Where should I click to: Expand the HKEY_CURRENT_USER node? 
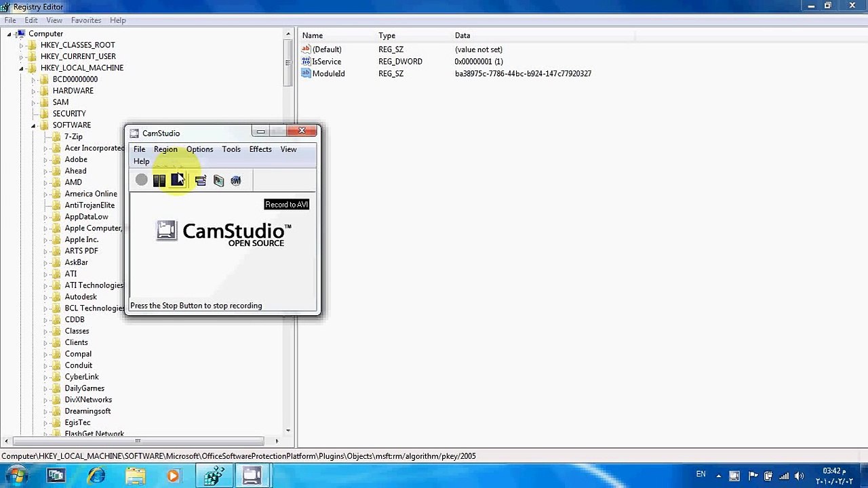[21, 57]
